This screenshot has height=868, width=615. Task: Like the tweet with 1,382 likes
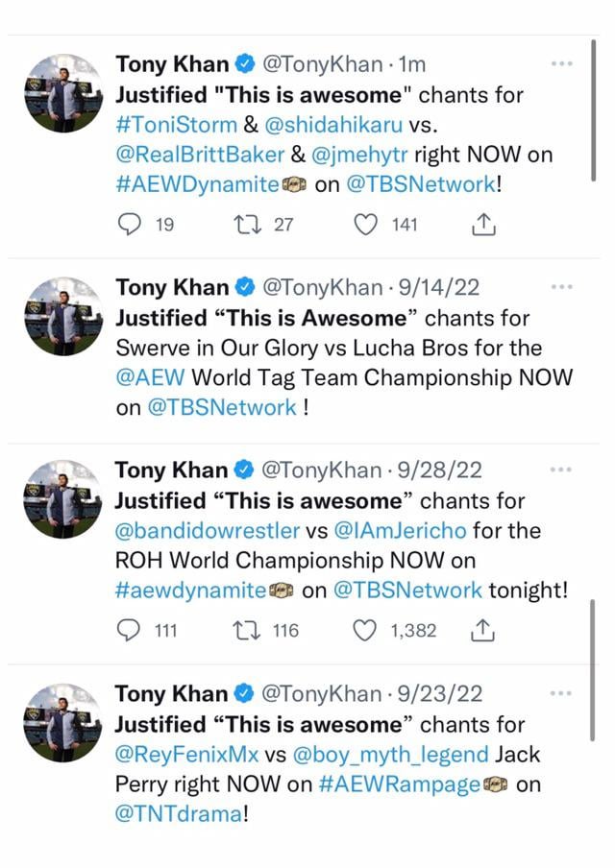pos(365,630)
